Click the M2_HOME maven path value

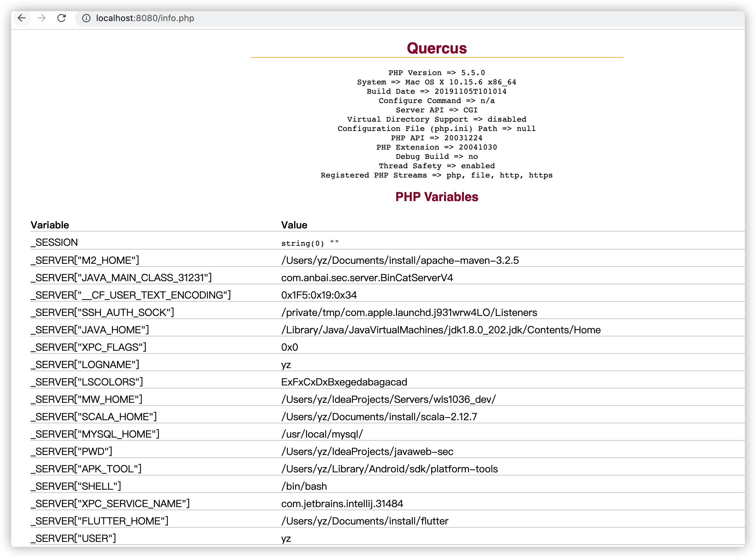[x=400, y=260]
